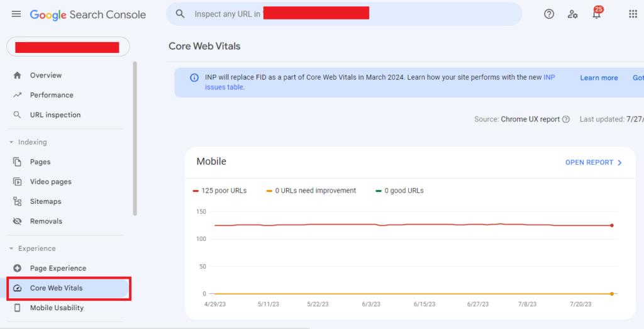Click the Core Web Vitals gauge icon
Image resolution: width=644 pixels, height=329 pixels.
tap(17, 288)
